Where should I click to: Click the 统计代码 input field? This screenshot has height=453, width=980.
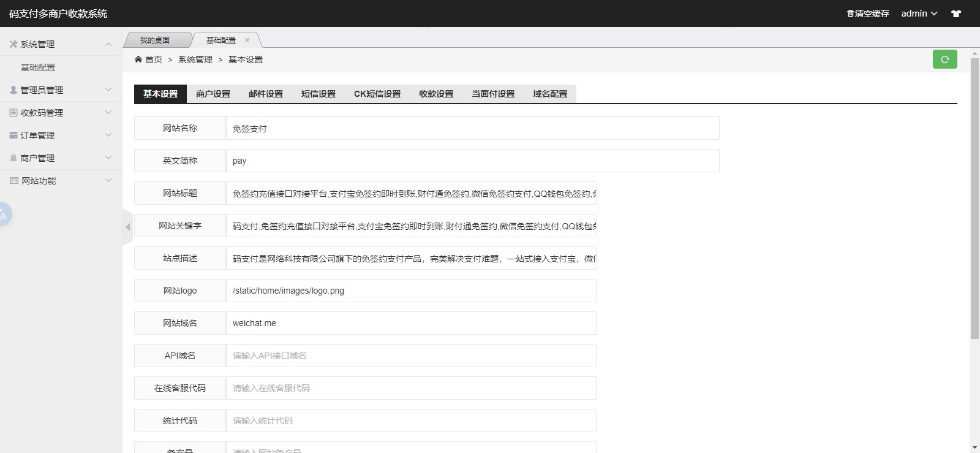tap(411, 421)
